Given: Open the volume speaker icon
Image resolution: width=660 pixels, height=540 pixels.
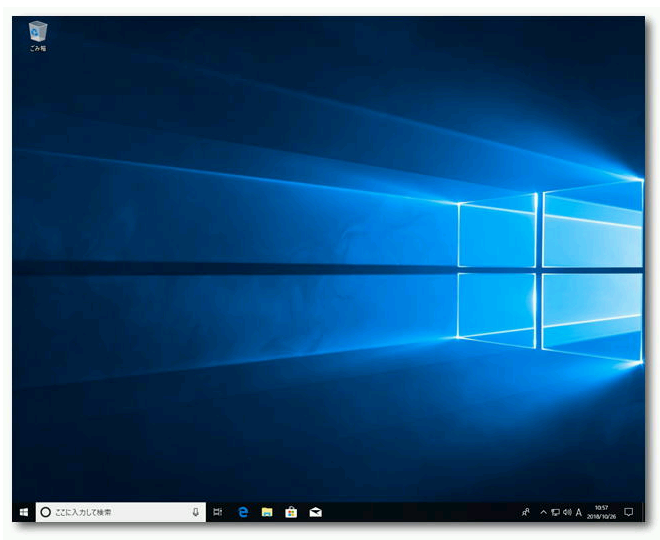Looking at the screenshot, I should [x=567, y=512].
